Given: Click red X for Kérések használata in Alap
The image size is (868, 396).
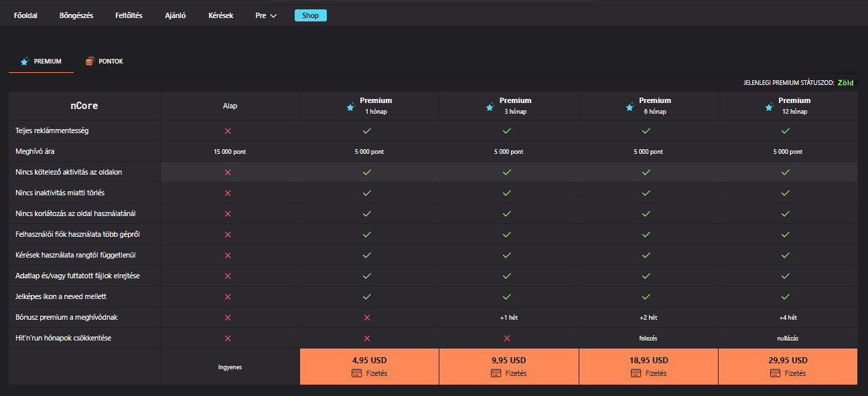Looking at the screenshot, I should coord(228,256).
